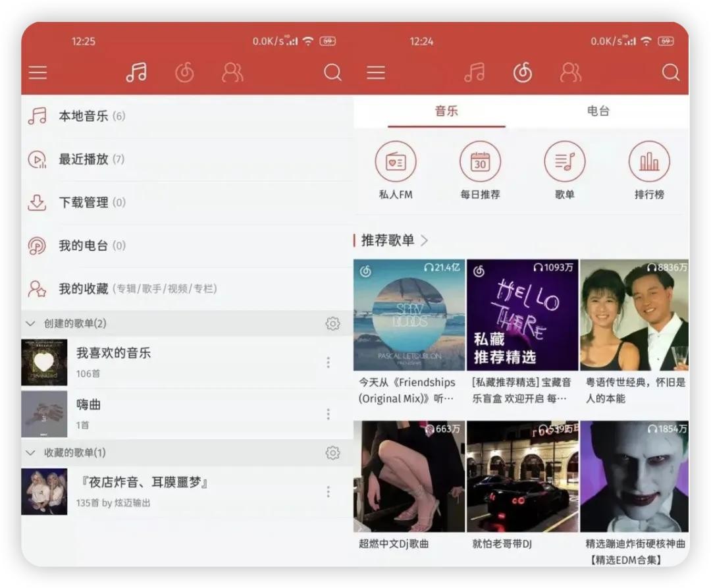Open the 排行榜 ranking chart icon
This screenshot has height=588, width=711.
[649, 162]
